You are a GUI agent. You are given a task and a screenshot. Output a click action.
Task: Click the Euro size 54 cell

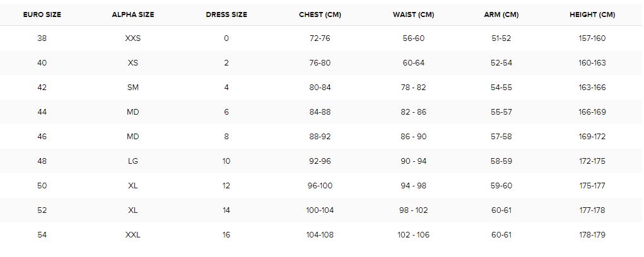(42, 235)
